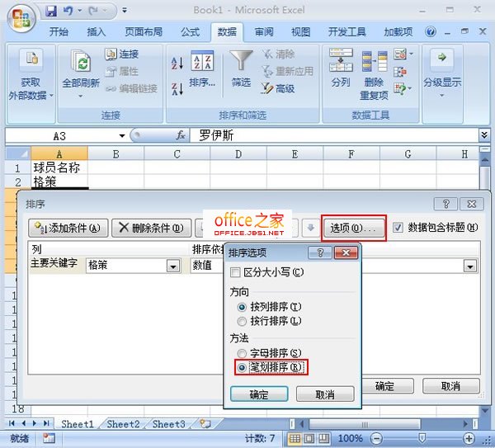This screenshot has width=495, height=448.
Task: Open the Options button in Sort
Action: pyautogui.click(x=353, y=228)
